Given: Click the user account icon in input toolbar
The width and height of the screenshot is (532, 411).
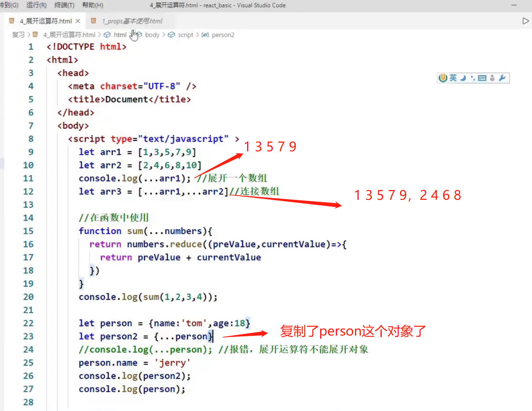Looking at the screenshot, I should (x=492, y=78).
